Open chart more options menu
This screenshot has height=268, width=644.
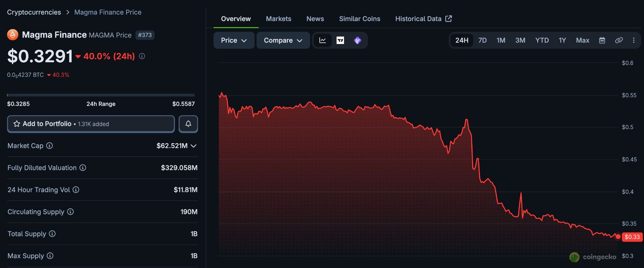tap(634, 40)
